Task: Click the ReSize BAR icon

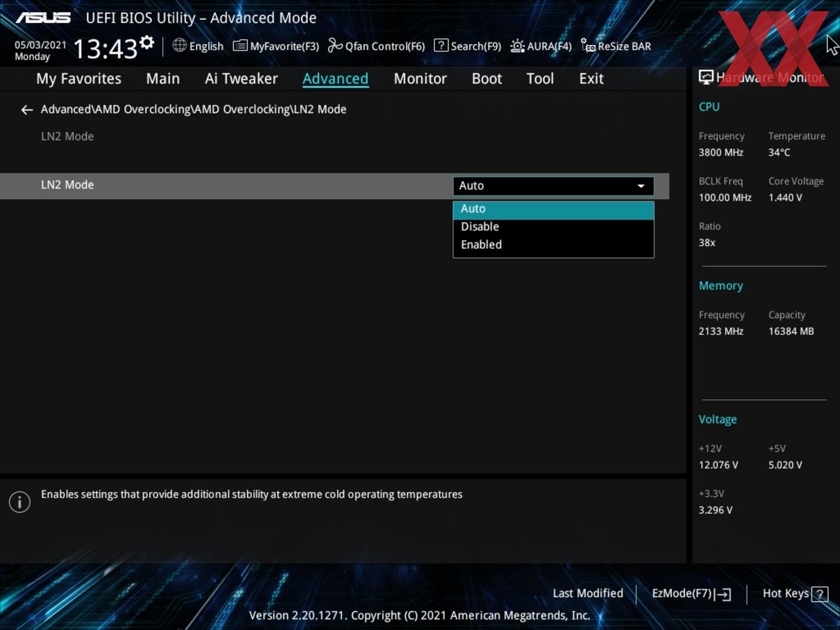Action: pyautogui.click(x=588, y=46)
